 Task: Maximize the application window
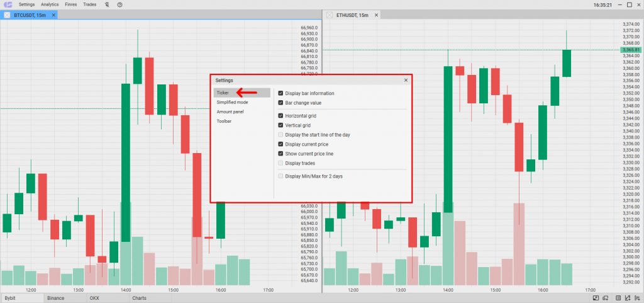click(x=629, y=5)
